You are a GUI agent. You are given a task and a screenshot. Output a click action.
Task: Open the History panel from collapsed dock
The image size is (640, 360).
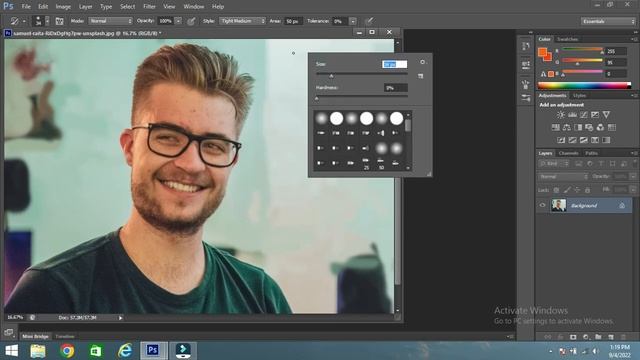[x=526, y=46]
